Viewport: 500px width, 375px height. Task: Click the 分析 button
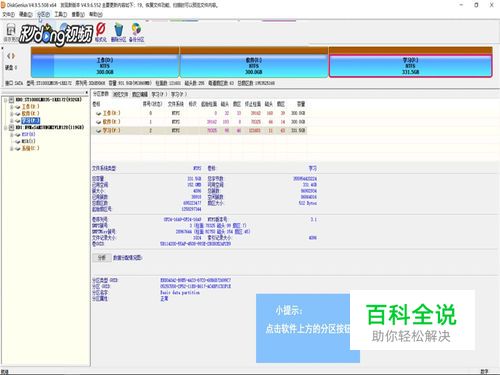click(102, 258)
